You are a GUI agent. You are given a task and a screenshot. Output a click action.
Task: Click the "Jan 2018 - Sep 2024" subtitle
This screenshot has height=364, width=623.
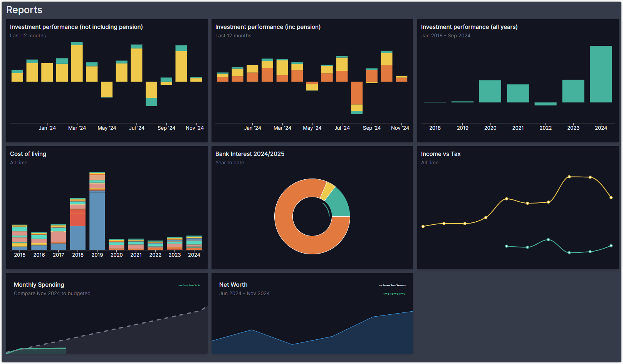(x=446, y=35)
